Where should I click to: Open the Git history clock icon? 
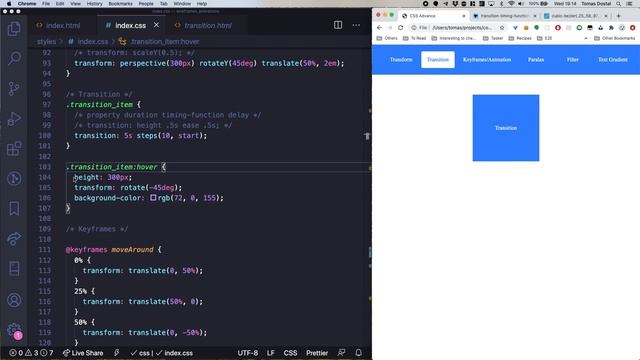tap(14, 178)
